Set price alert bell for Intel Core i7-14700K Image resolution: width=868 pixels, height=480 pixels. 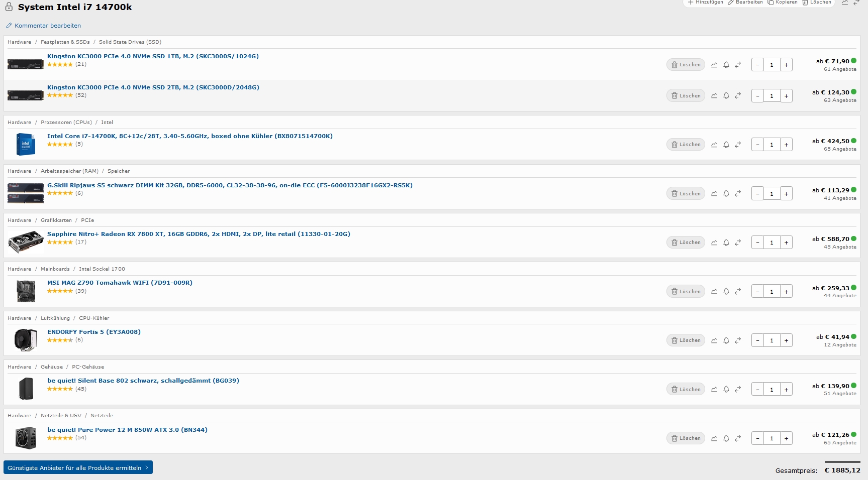click(726, 145)
